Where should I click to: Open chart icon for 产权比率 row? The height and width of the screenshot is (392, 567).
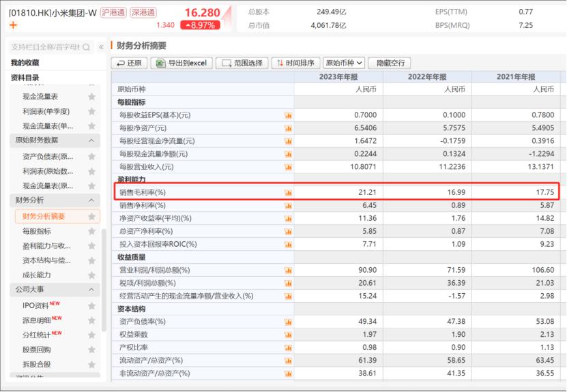[288, 348]
